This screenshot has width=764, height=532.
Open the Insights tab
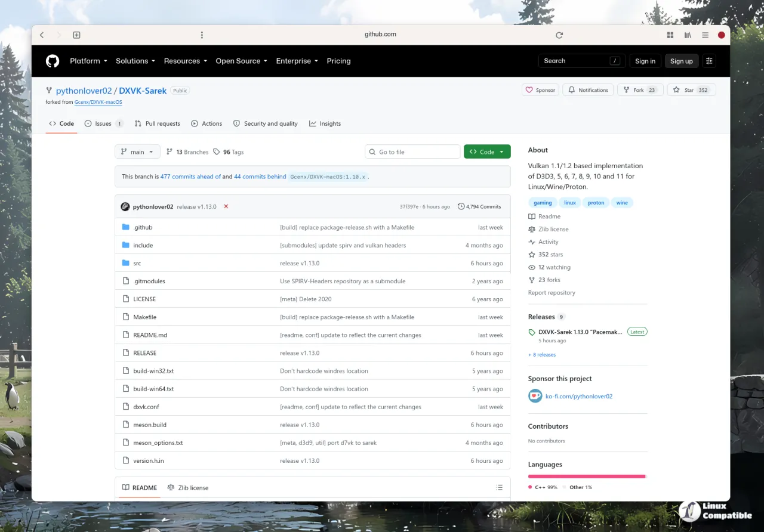click(x=325, y=123)
